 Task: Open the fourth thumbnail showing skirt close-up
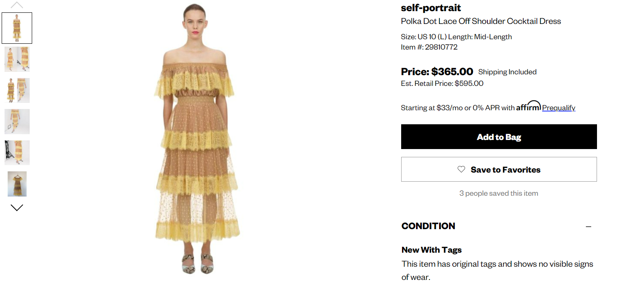pyautogui.click(x=17, y=121)
